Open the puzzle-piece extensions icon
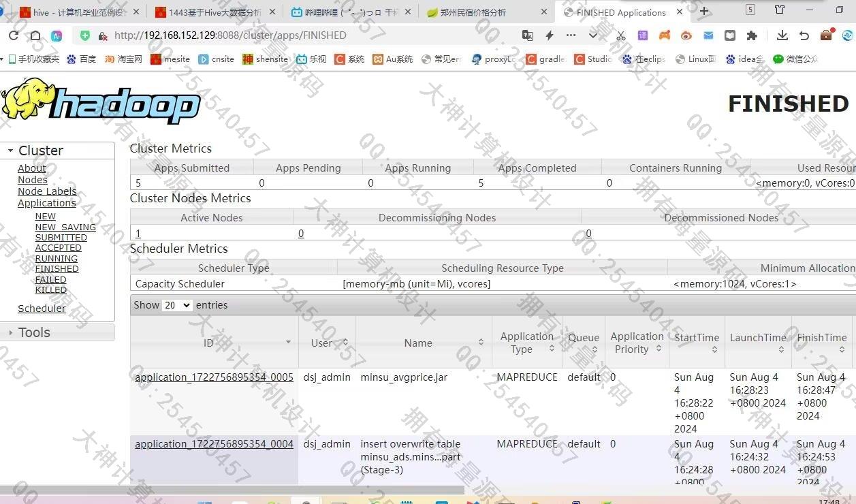 752,35
